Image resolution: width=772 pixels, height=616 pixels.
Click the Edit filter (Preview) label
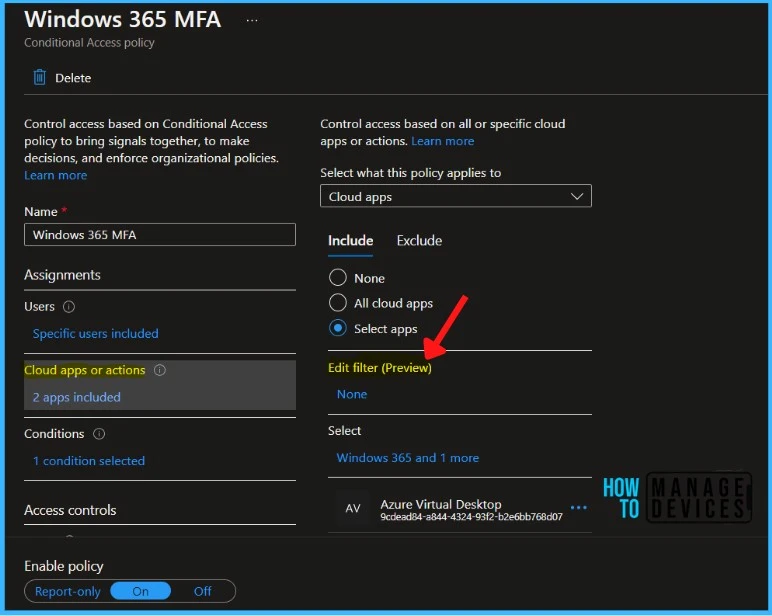click(x=380, y=368)
